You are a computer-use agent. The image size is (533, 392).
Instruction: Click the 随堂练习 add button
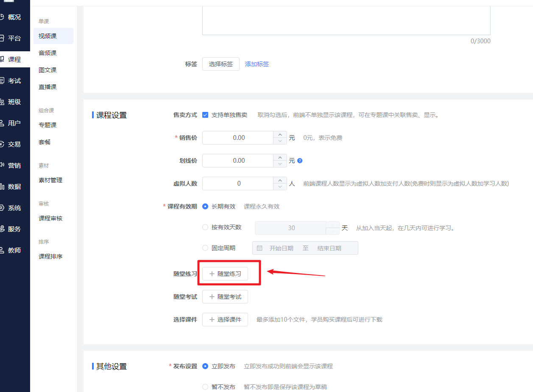[225, 274]
